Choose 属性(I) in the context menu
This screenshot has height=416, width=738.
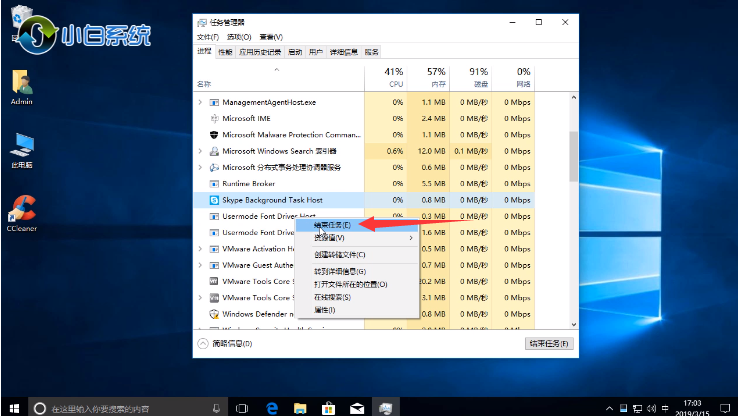pos(325,310)
